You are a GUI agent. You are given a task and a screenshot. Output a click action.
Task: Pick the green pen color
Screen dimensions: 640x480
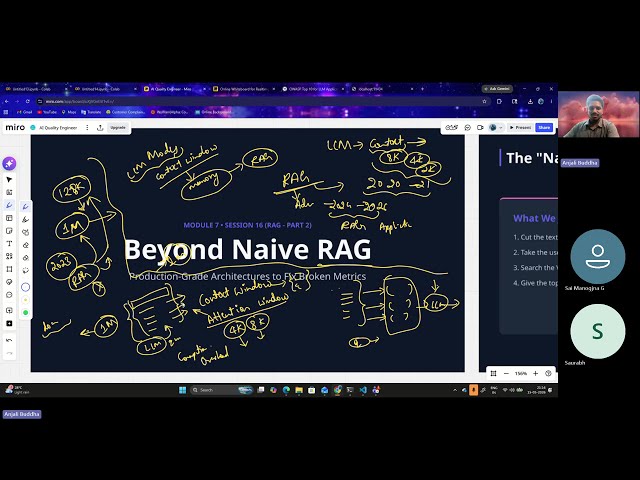(x=25, y=313)
